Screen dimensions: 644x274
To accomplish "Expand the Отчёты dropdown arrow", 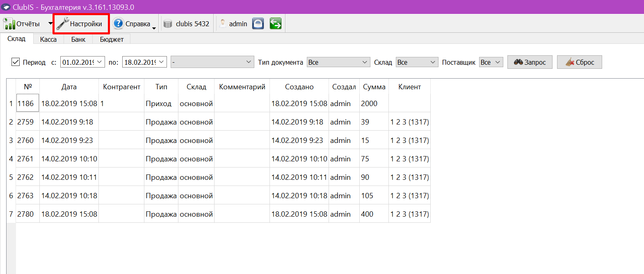I will (x=50, y=24).
